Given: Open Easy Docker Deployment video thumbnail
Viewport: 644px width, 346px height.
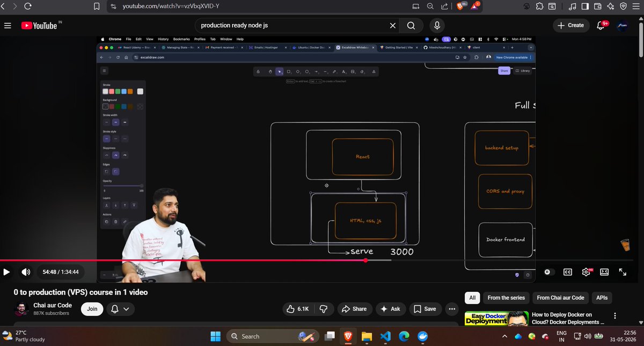Looking at the screenshot, I should coord(496,318).
